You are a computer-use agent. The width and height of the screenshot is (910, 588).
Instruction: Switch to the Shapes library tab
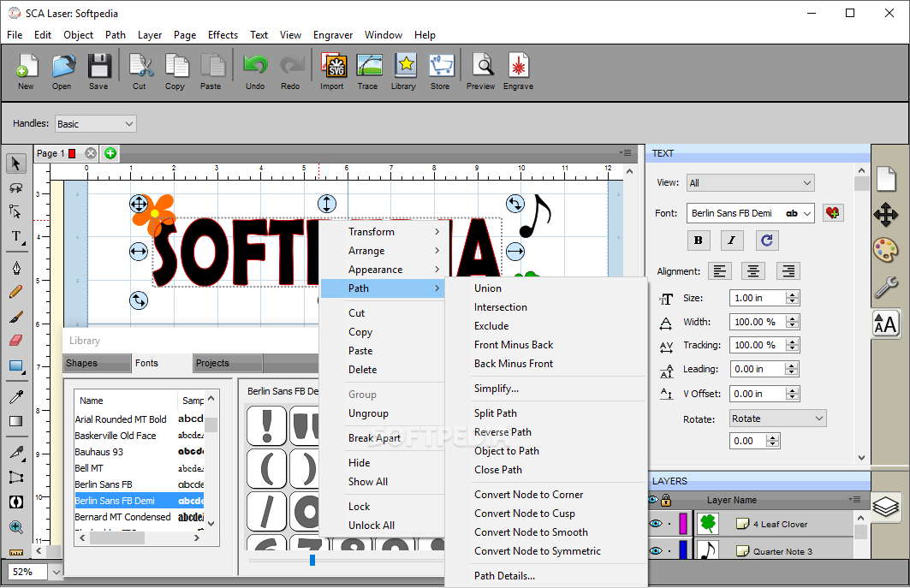click(x=98, y=363)
